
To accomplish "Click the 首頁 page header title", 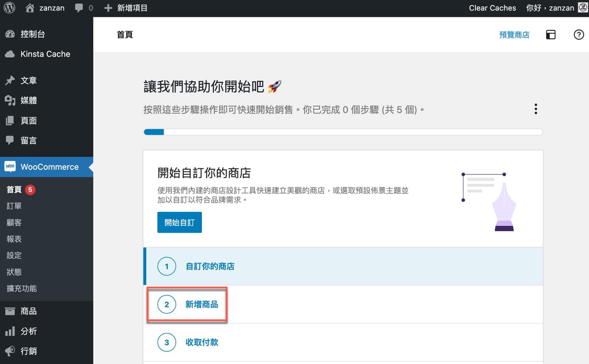I will point(125,35).
